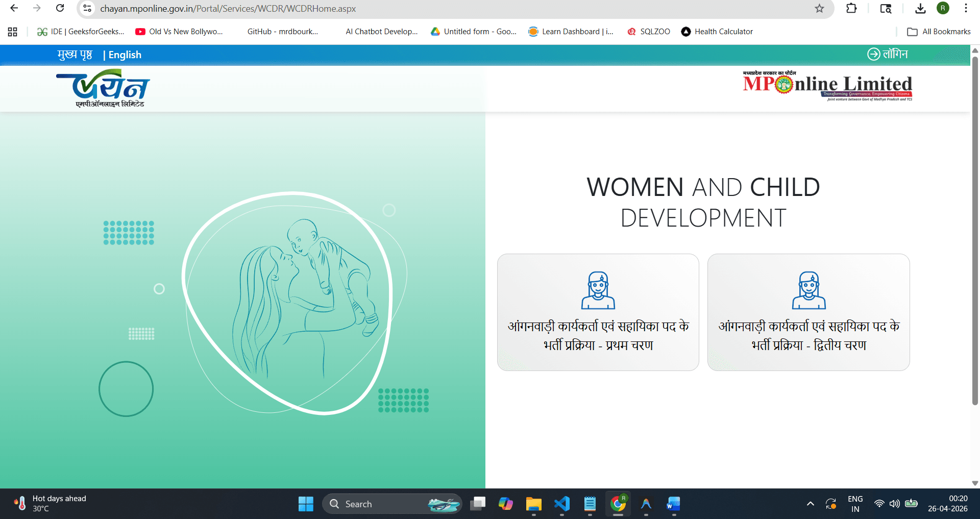Open the three-dot Chrome menu
980x519 pixels.
click(966, 8)
